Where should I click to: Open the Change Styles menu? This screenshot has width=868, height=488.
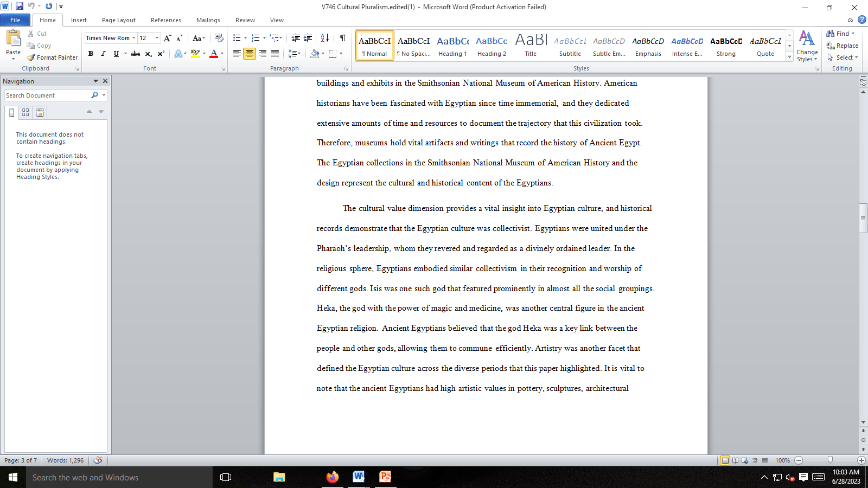pyautogui.click(x=807, y=47)
